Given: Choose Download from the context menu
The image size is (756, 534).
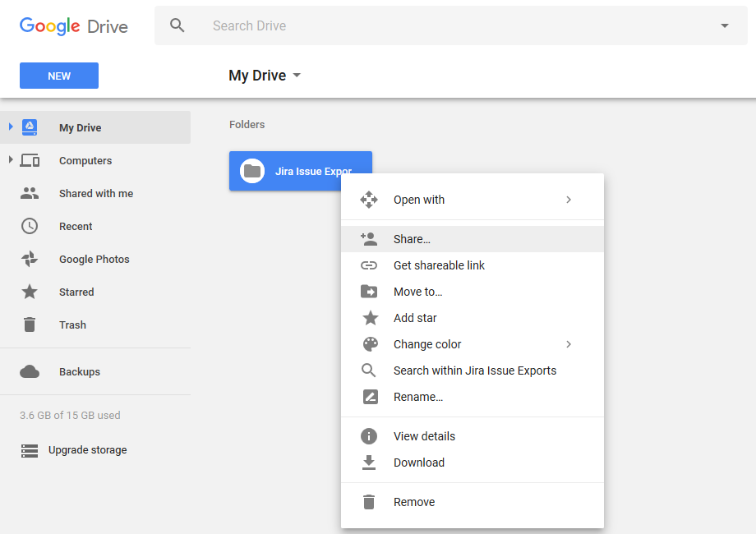Looking at the screenshot, I should tap(418, 463).
